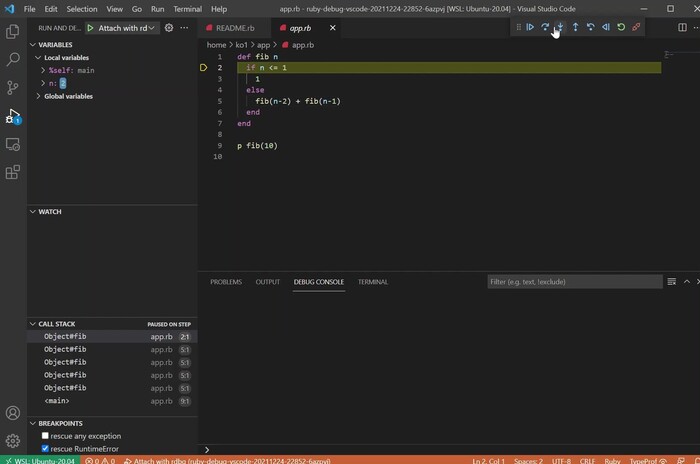Enable the 'rescue any exception' breakpoint
The height and width of the screenshot is (464, 700).
pyautogui.click(x=45, y=436)
